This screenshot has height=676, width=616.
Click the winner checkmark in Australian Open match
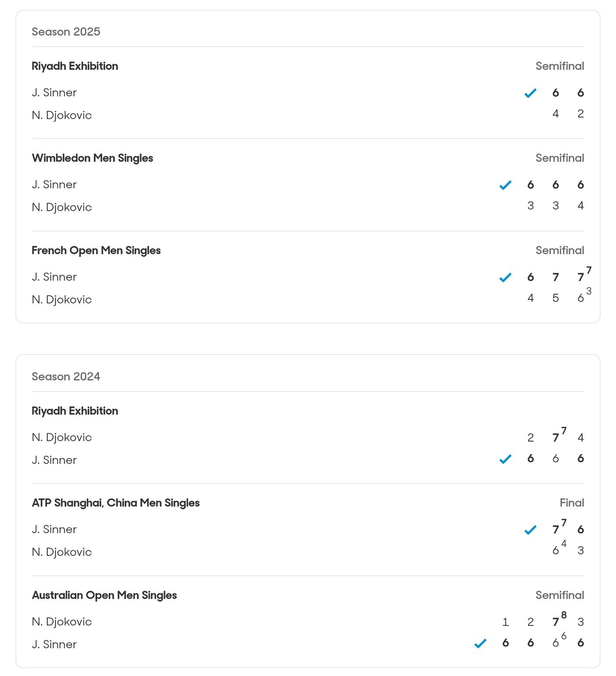[480, 643]
